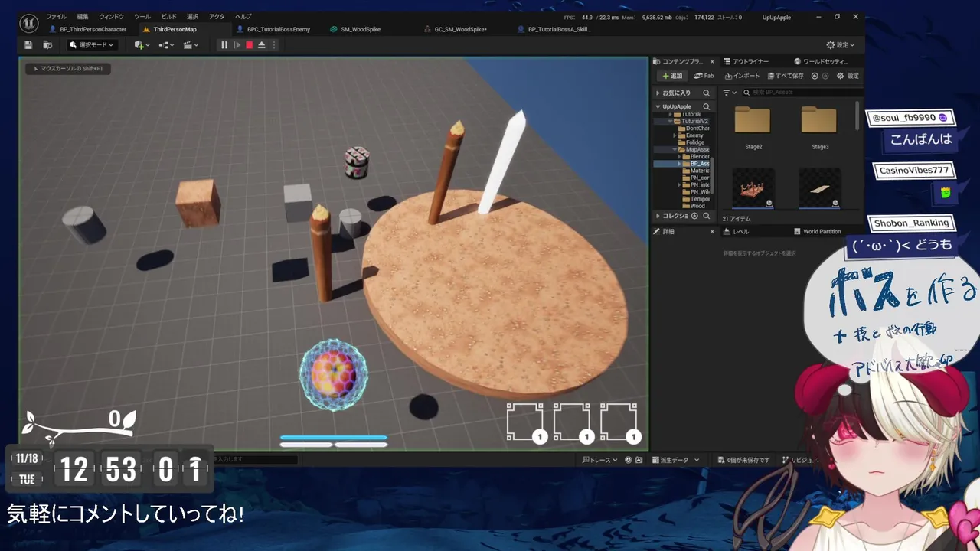The image size is (980, 551).
Task: Open the Blueprints node icon dropdown
Action: pyautogui.click(x=166, y=45)
